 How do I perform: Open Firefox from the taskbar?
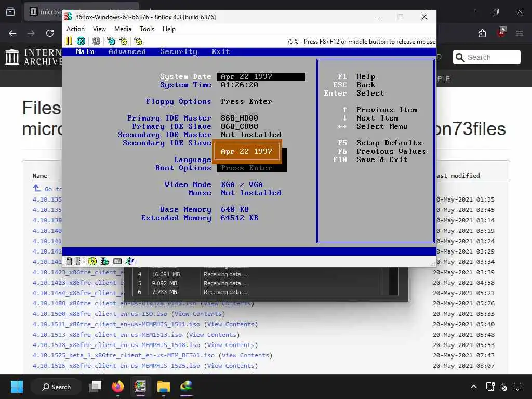point(118,387)
